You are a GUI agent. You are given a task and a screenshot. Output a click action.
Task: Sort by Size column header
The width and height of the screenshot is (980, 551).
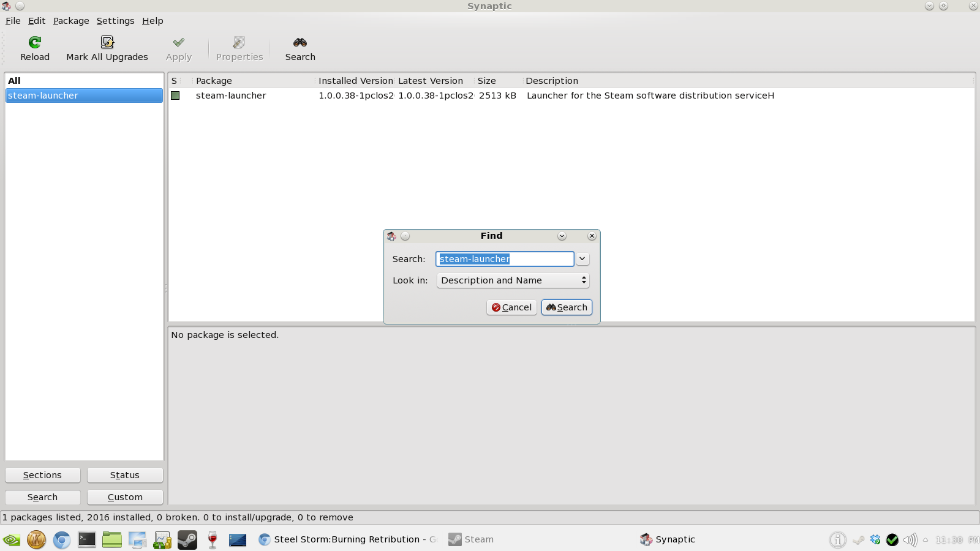[499, 81]
